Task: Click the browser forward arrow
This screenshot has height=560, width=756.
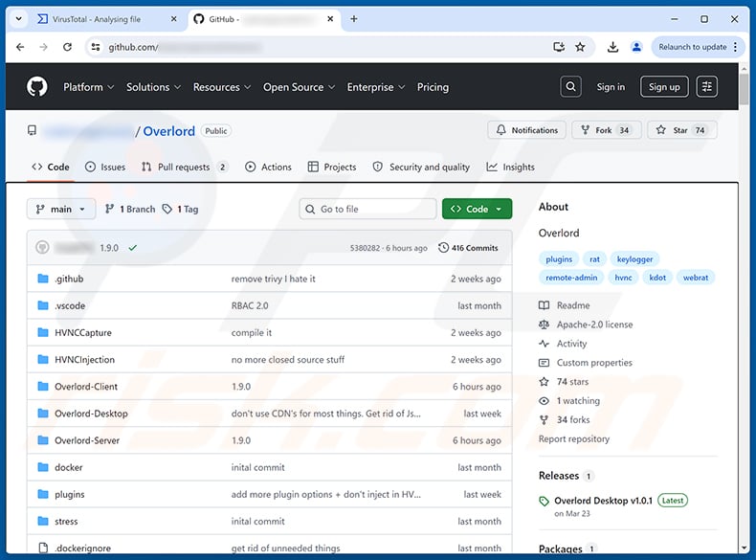Action: pyautogui.click(x=43, y=47)
